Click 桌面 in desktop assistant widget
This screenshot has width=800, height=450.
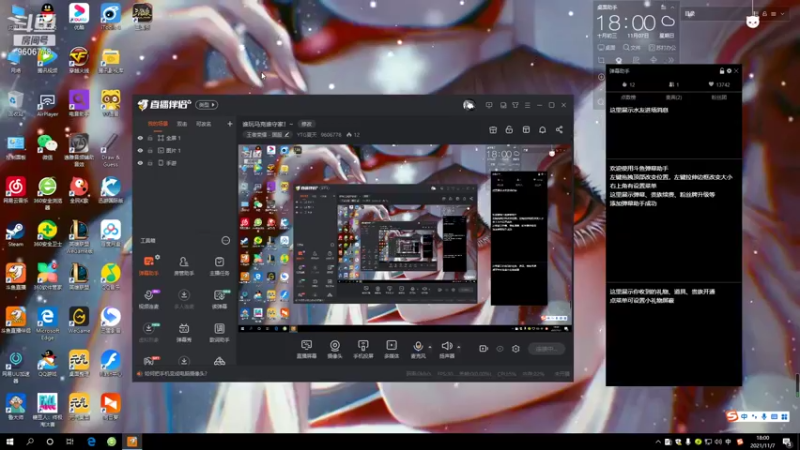(607, 47)
